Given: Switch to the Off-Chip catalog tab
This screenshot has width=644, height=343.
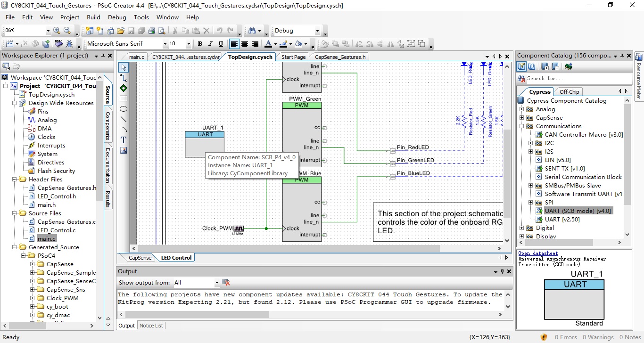Looking at the screenshot, I should tap(569, 92).
